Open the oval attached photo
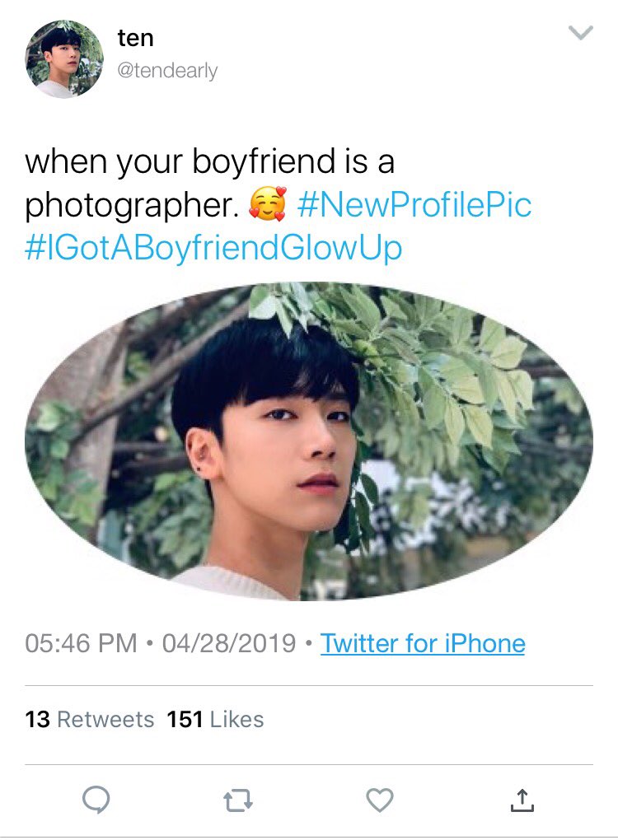This screenshot has height=840, width=618. (309, 441)
